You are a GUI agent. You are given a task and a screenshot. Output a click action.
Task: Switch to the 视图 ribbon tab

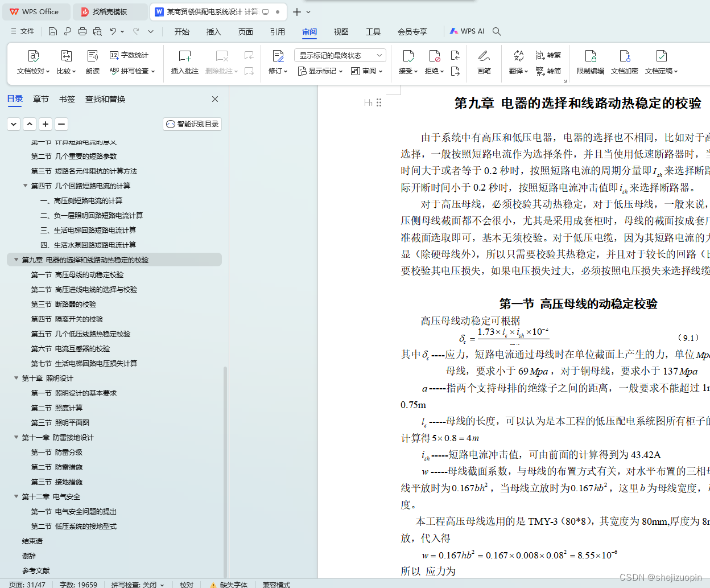point(341,32)
